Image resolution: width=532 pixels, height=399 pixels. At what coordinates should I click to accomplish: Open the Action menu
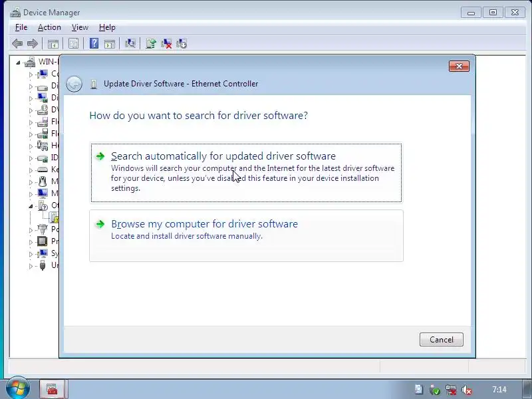(x=49, y=27)
